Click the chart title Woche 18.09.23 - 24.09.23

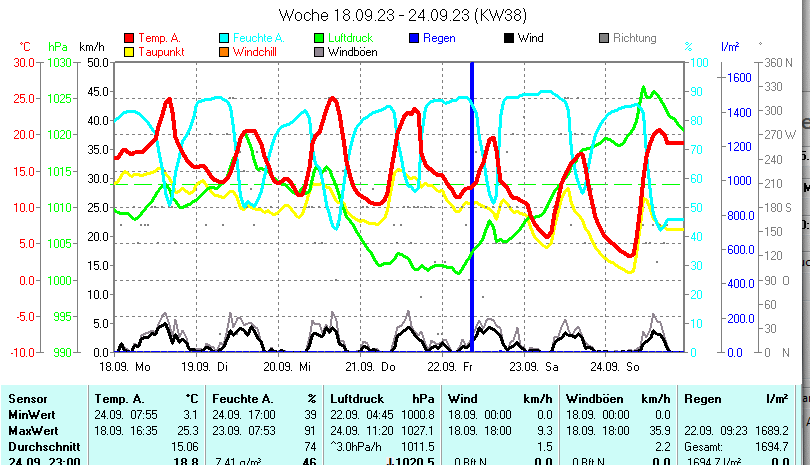click(403, 15)
